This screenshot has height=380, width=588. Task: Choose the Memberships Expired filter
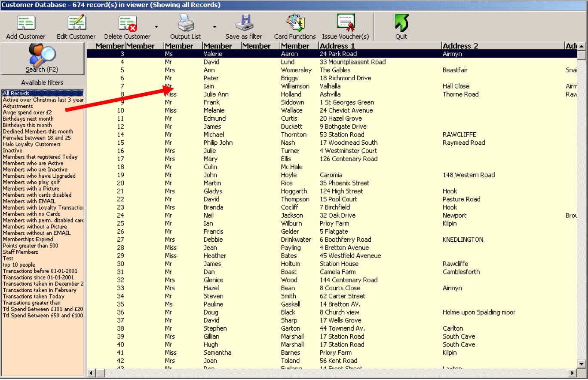coord(28,240)
